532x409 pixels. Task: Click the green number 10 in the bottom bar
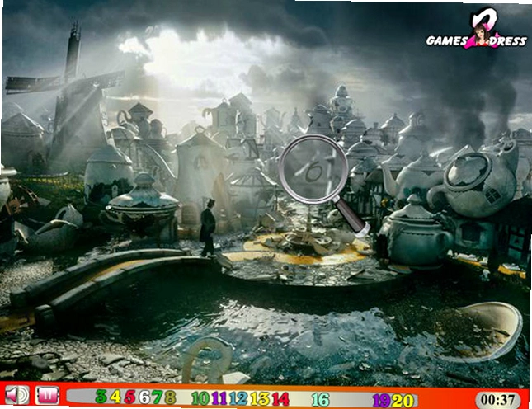coord(201,398)
